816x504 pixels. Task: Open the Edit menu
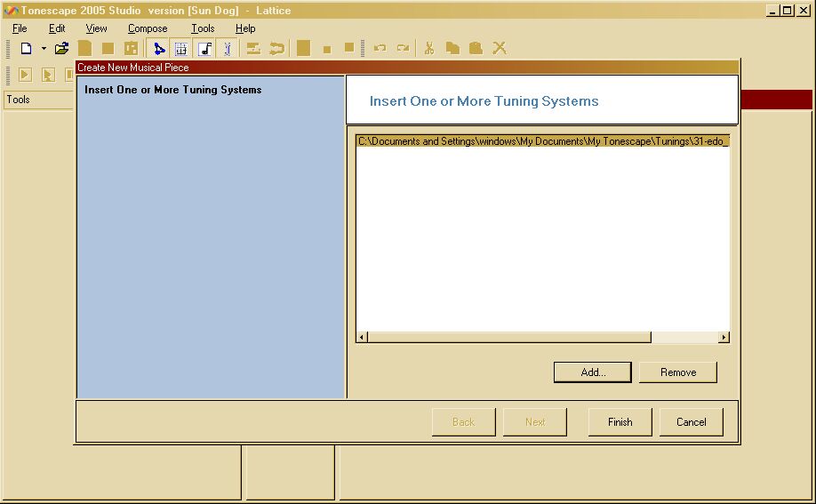(57, 28)
